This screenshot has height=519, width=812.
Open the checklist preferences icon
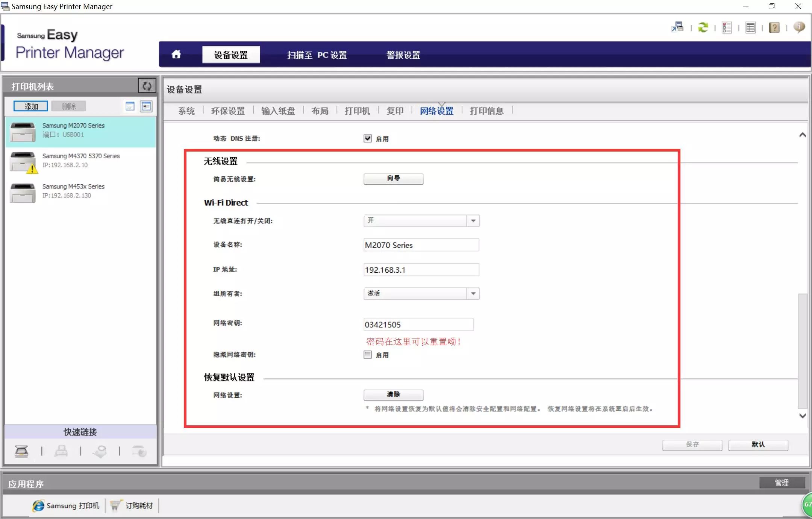tap(727, 27)
